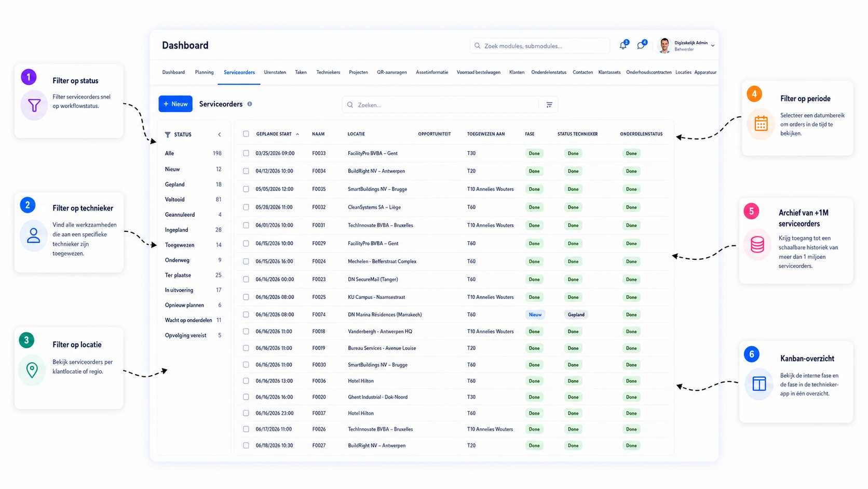868x489 pixels.
Task: Click the NAAM column header
Action: (x=318, y=134)
